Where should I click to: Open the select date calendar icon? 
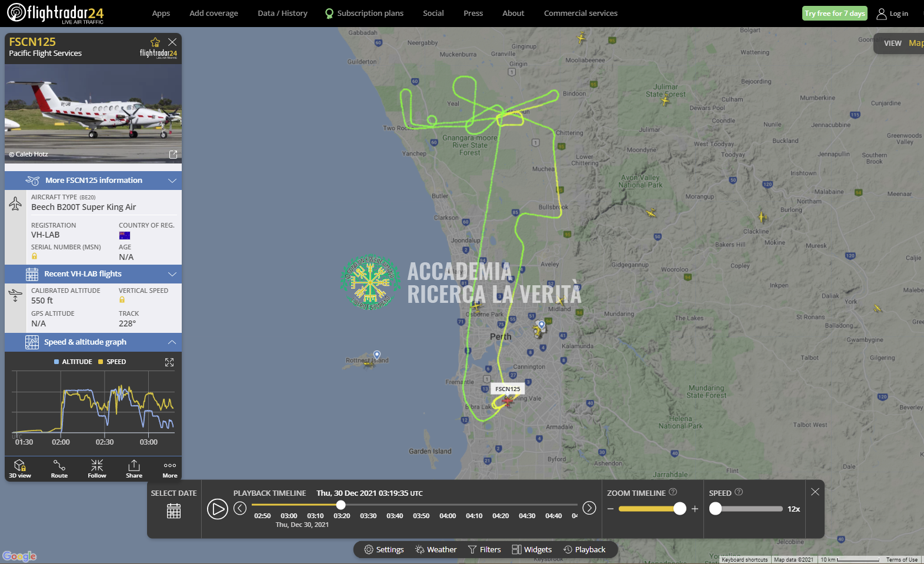(x=174, y=511)
